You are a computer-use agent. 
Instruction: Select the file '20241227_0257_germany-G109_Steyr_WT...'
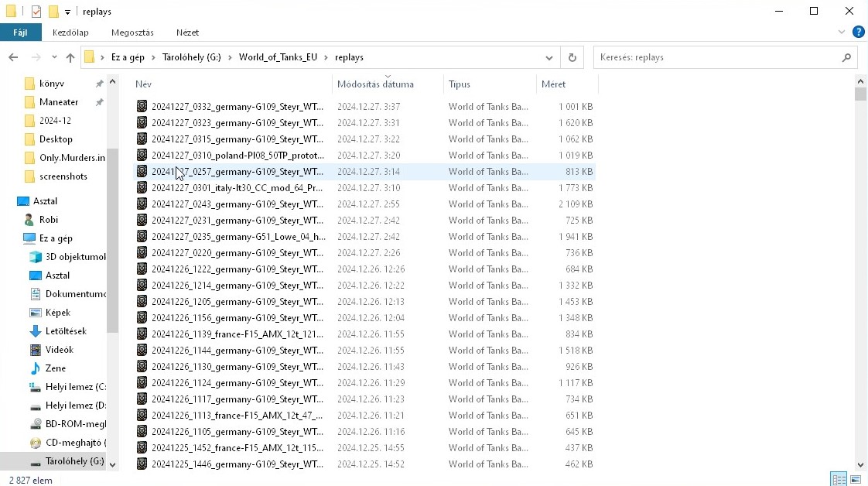pyautogui.click(x=365, y=172)
